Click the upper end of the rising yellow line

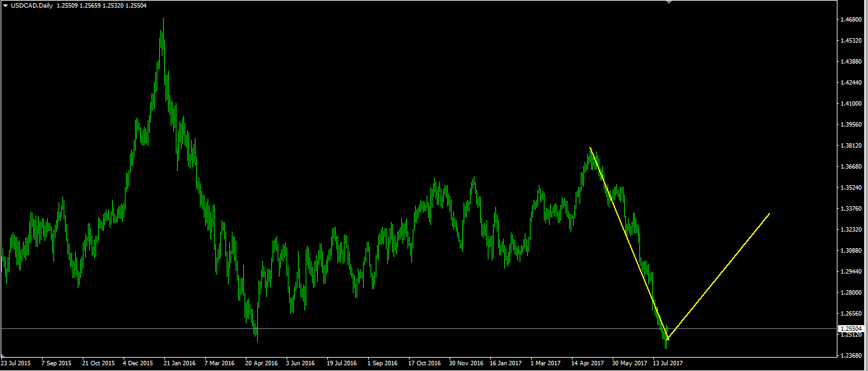[x=769, y=214]
